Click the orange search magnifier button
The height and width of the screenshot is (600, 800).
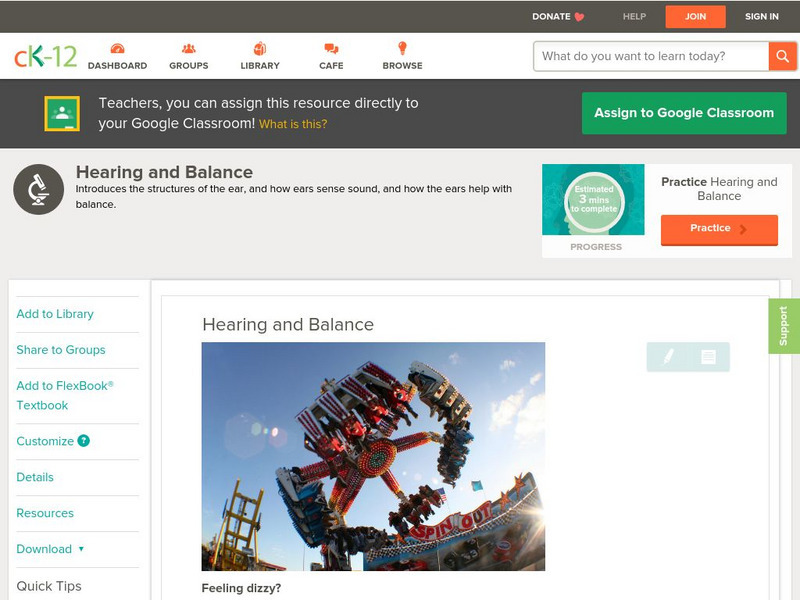[x=782, y=56]
